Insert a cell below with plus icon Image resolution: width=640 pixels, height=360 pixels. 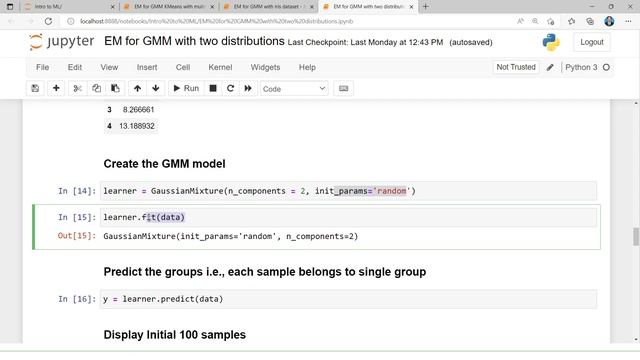56,89
